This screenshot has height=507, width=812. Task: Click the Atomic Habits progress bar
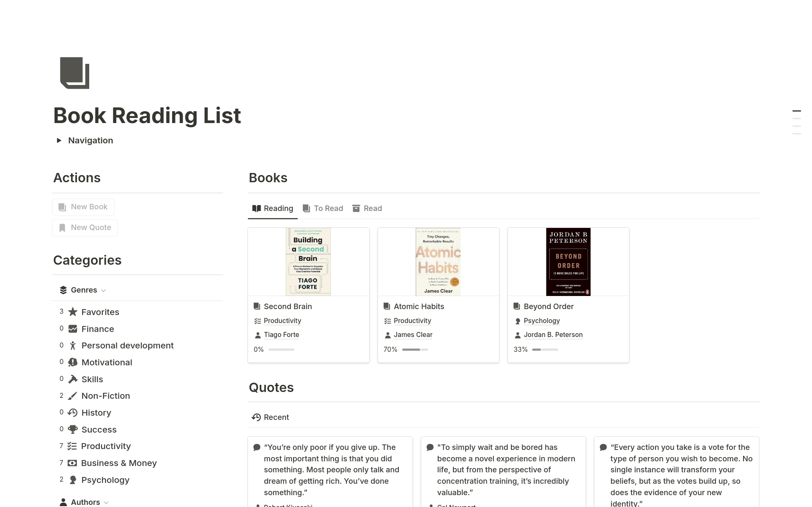point(415,350)
